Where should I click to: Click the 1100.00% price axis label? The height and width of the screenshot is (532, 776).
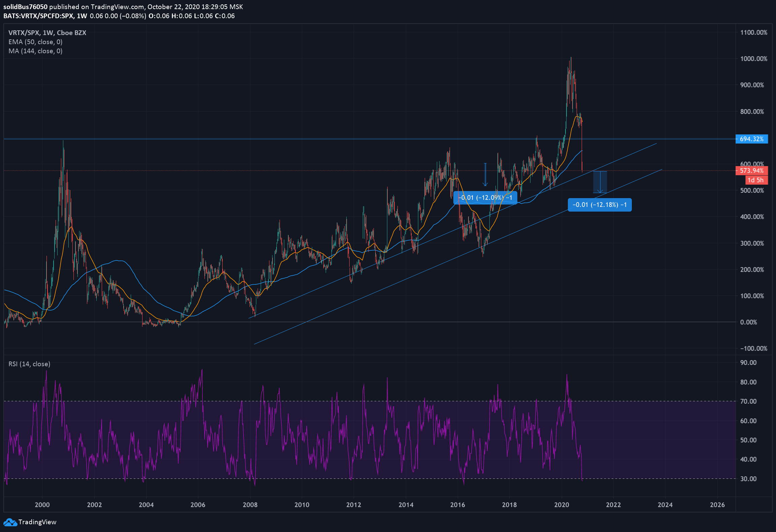(x=754, y=32)
